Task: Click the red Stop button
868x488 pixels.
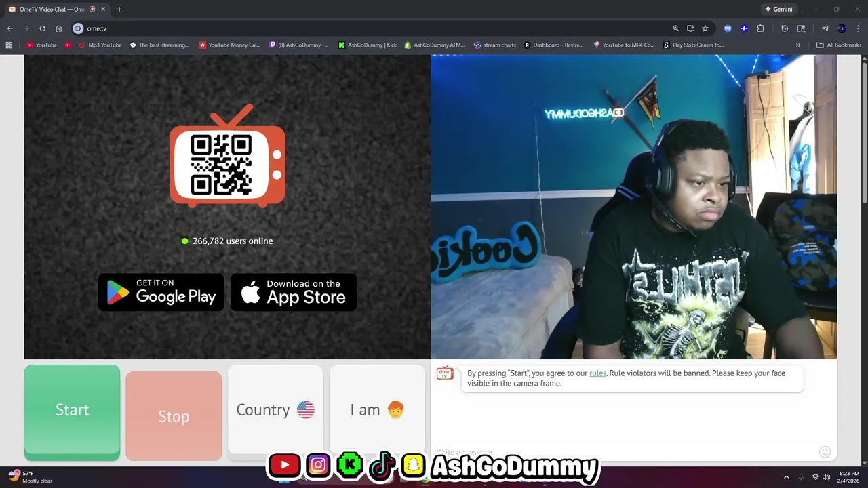Action: pyautogui.click(x=174, y=416)
